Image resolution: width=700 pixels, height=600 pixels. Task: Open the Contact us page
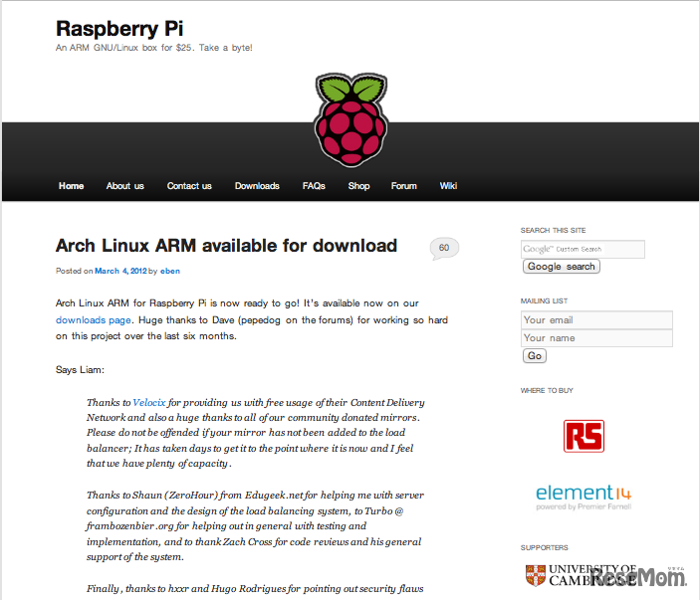pyautogui.click(x=189, y=186)
